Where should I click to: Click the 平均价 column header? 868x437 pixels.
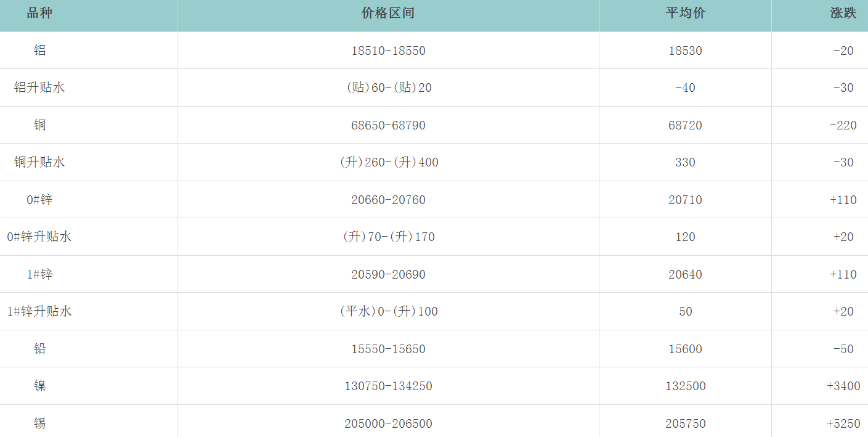[x=685, y=13]
